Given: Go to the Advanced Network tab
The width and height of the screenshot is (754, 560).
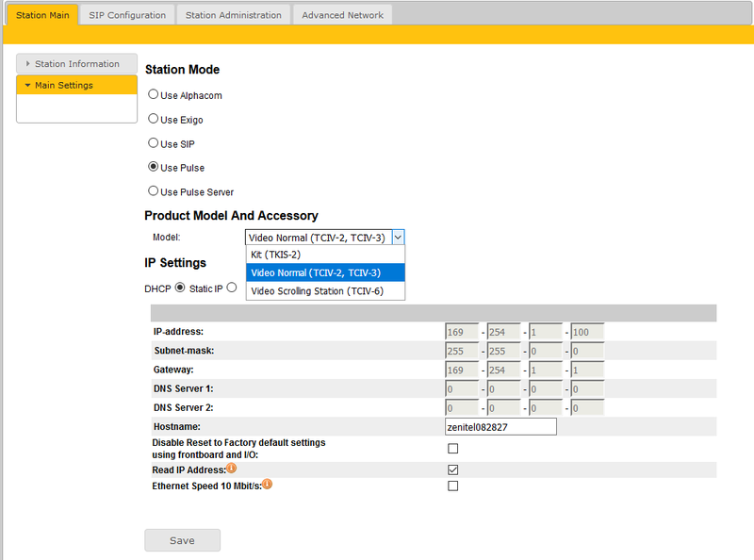Looking at the screenshot, I should (x=342, y=15).
